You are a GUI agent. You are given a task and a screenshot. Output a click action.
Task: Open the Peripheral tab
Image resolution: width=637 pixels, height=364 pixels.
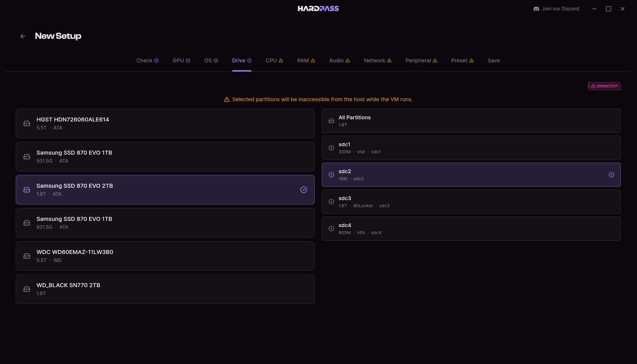coord(421,61)
